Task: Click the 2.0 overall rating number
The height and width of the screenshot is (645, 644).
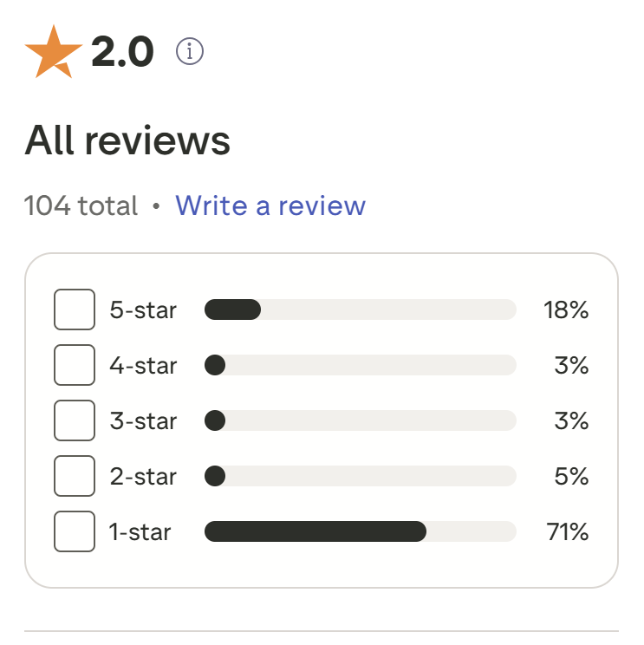Action: point(122,51)
